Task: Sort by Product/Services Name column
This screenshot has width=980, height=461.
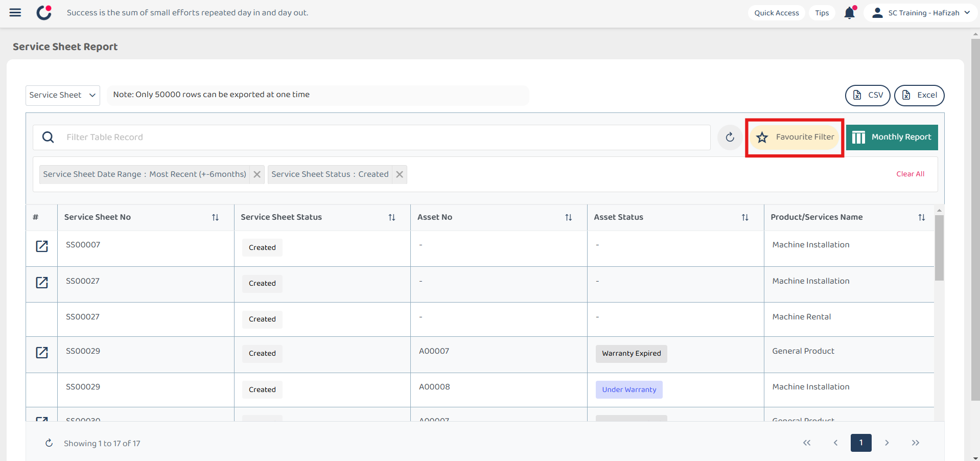Action: 922,217
